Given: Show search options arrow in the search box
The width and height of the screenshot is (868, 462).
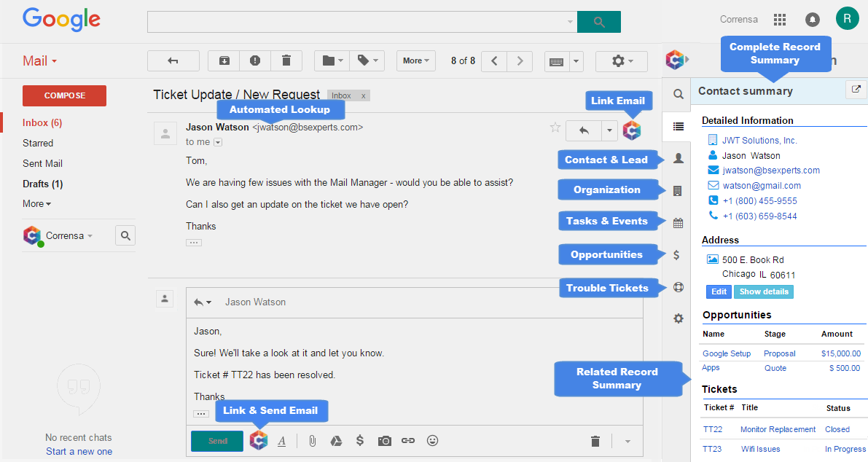Looking at the screenshot, I should [x=570, y=22].
